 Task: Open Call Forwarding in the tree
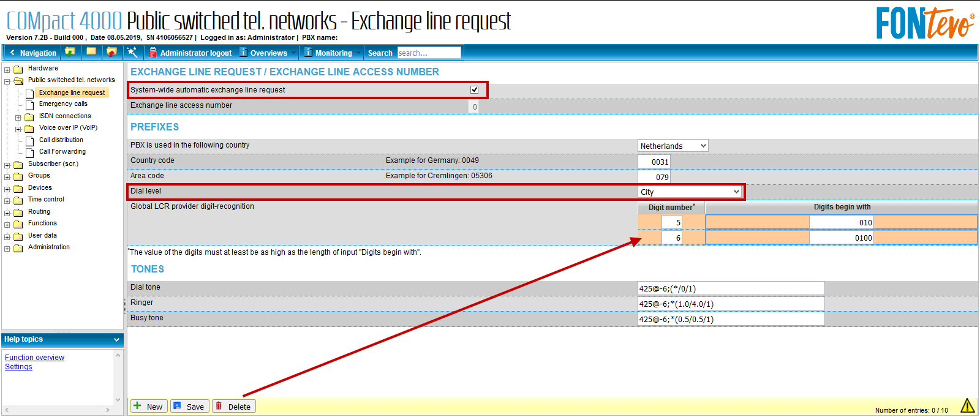coord(62,152)
